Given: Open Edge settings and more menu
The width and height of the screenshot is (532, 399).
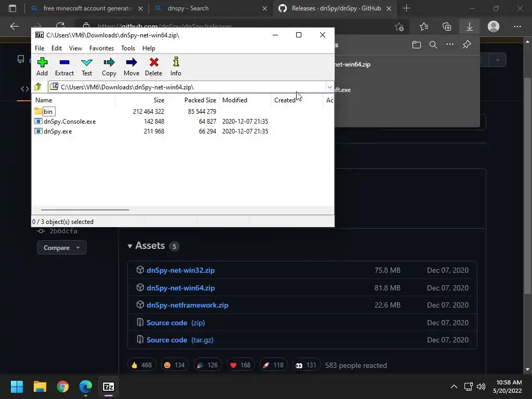Looking at the screenshot, I should (517, 26).
